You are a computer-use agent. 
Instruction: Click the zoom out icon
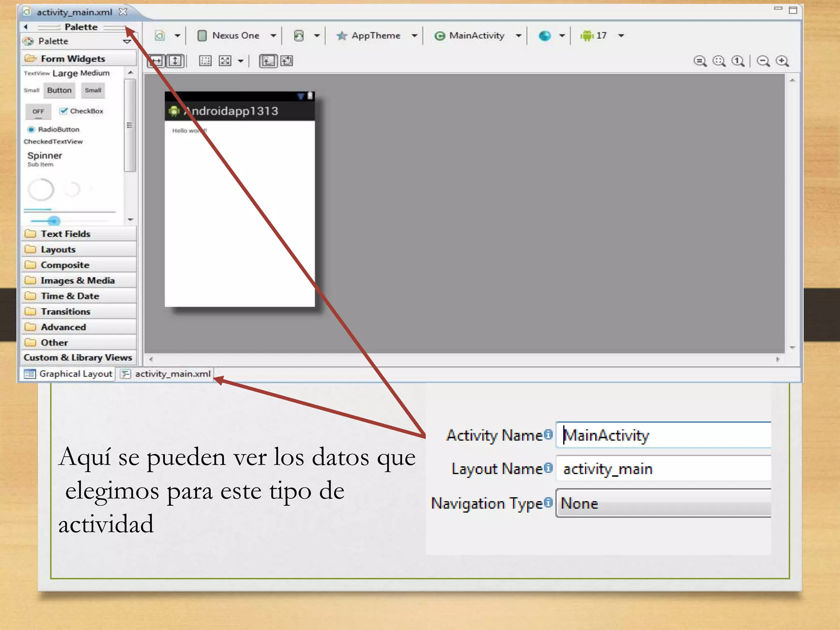point(763,61)
